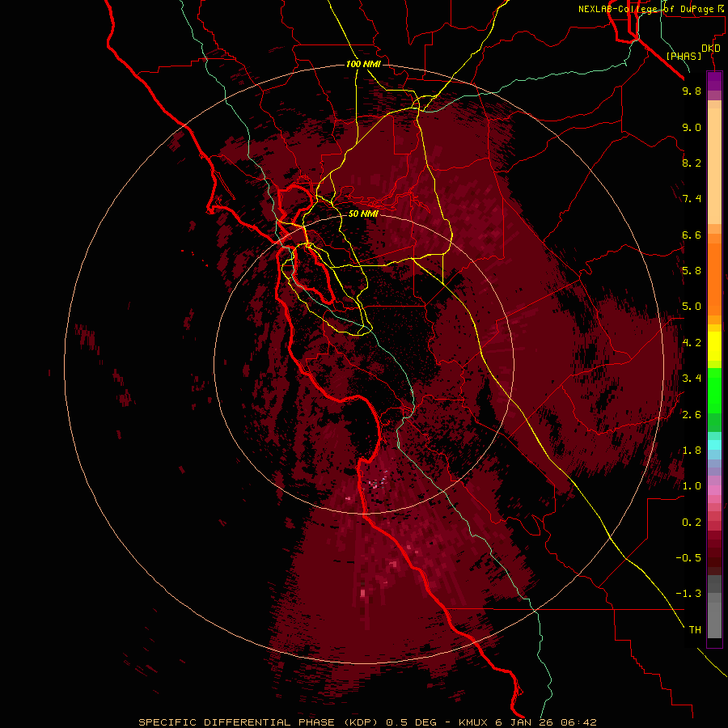This screenshot has width=728, height=728.
Task: Pick the pink segment near 1.0 on the color bar
Action: (x=714, y=490)
